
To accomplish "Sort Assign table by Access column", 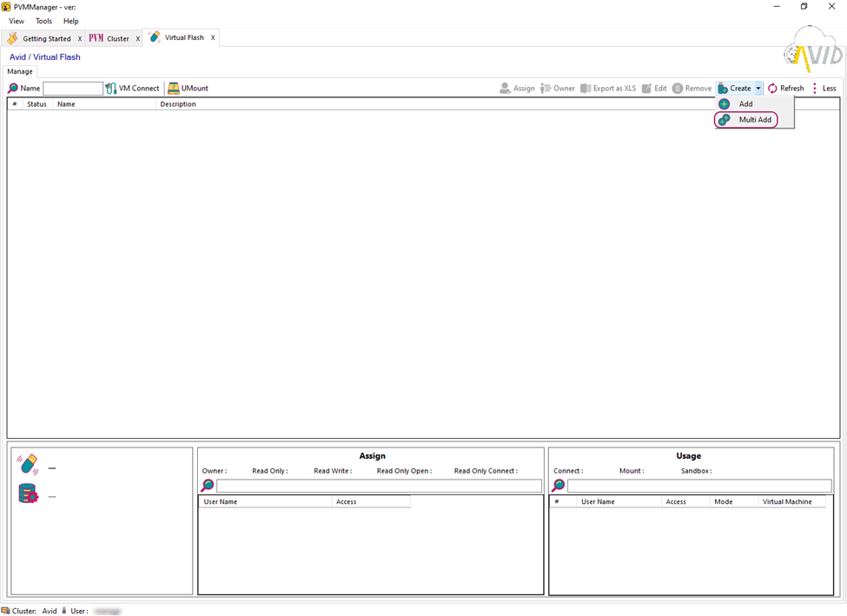I will click(x=371, y=502).
